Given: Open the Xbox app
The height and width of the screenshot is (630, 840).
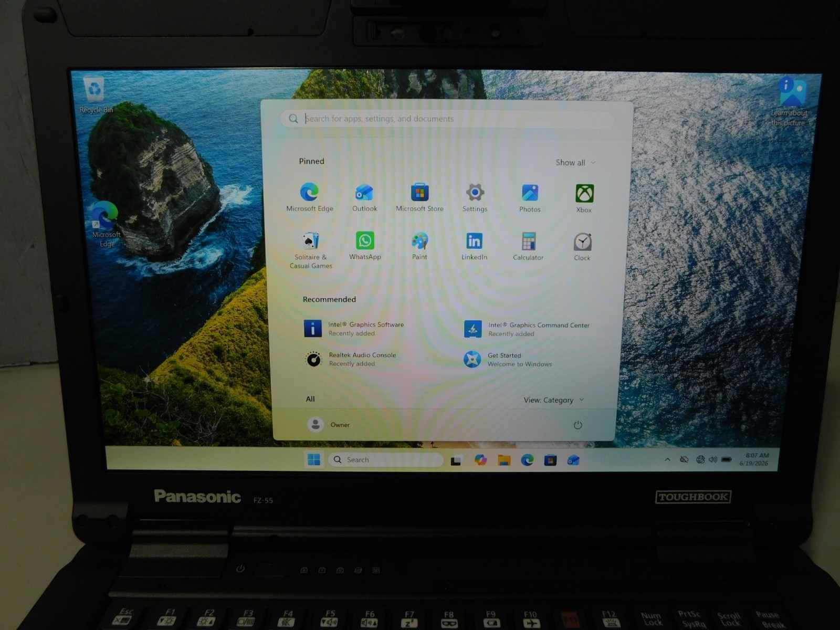Looking at the screenshot, I should (x=584, y=198).
